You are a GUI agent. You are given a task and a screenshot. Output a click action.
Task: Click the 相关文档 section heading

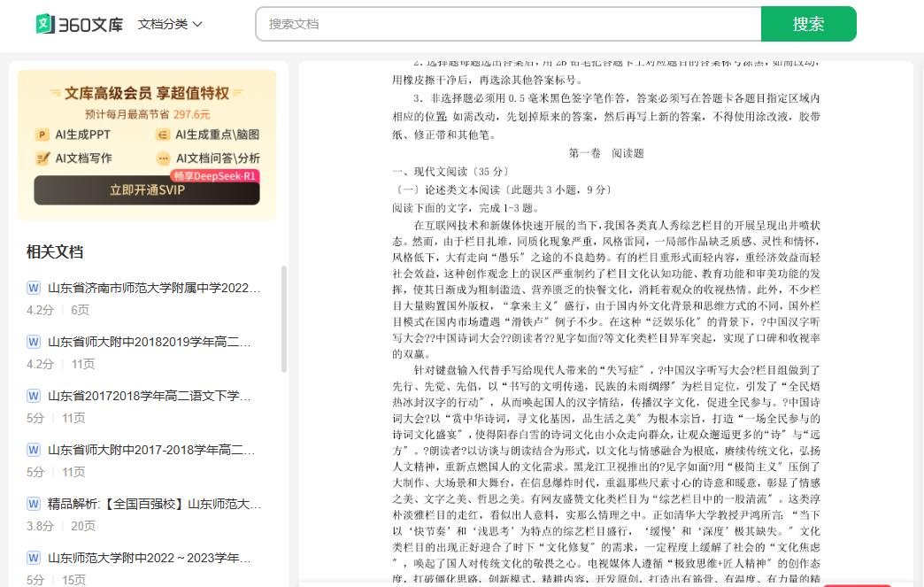tap(55, 252)
